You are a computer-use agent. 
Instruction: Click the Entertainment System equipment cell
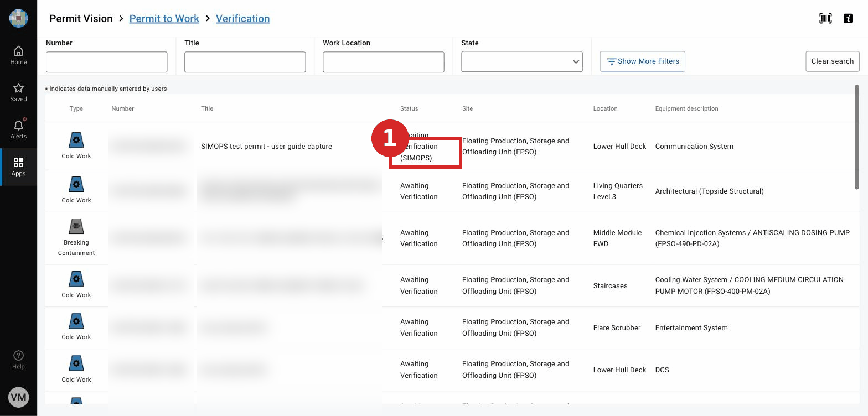pyautogui.click(x=691, y=328)
